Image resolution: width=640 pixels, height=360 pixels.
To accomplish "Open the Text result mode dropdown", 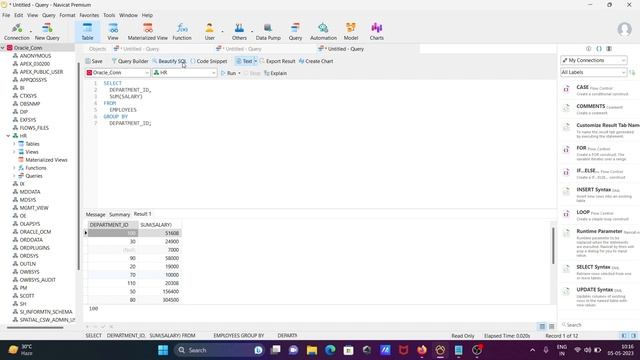I will 256,61.
